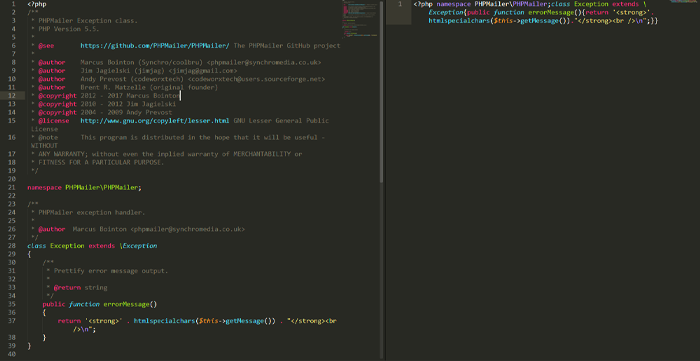Click 'Marcus Bointon (Synchro/coolbru)' author name
The width and height of the screenshot is (700, 361).
(x=142, y=62)
